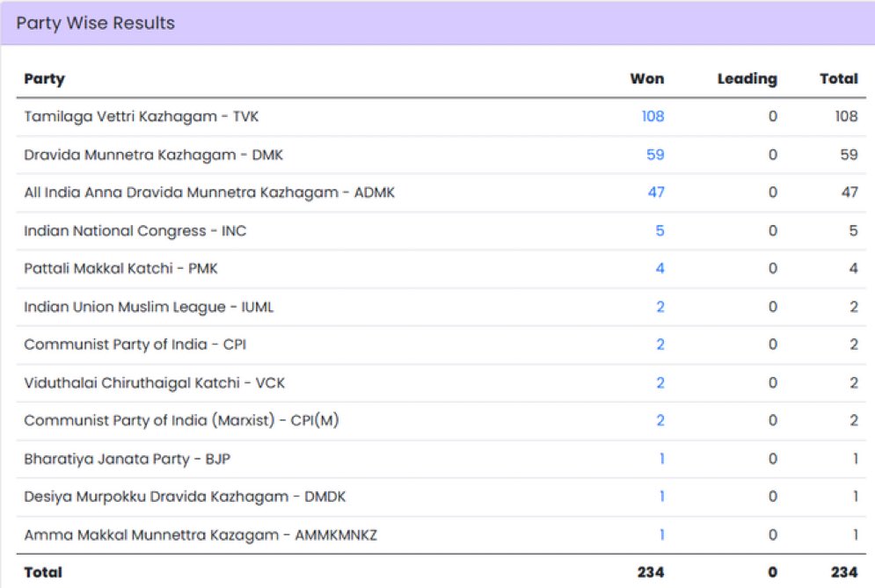Click BJP leading cell 0
Screen dimensions: 875x588
pos(772,459)
